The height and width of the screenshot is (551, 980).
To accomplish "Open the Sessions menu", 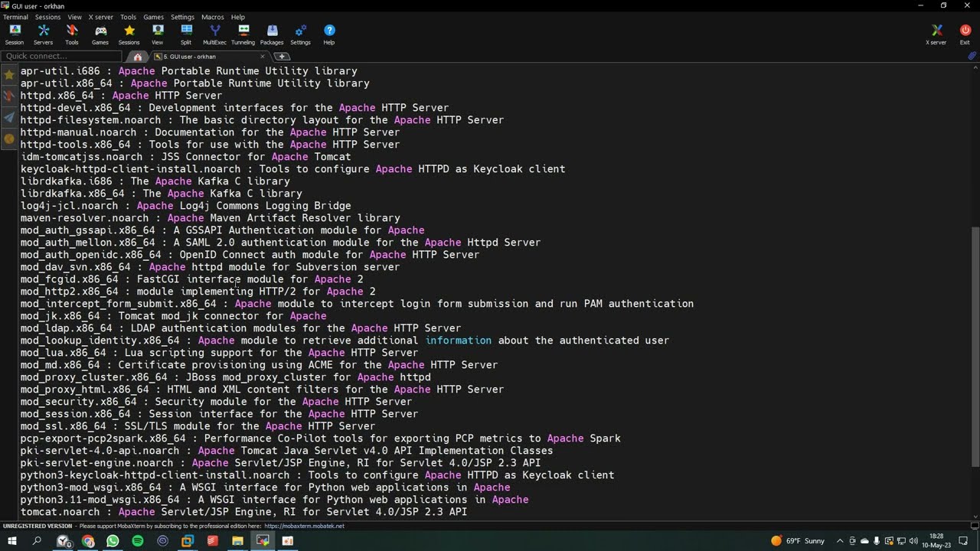I will 47,17.
